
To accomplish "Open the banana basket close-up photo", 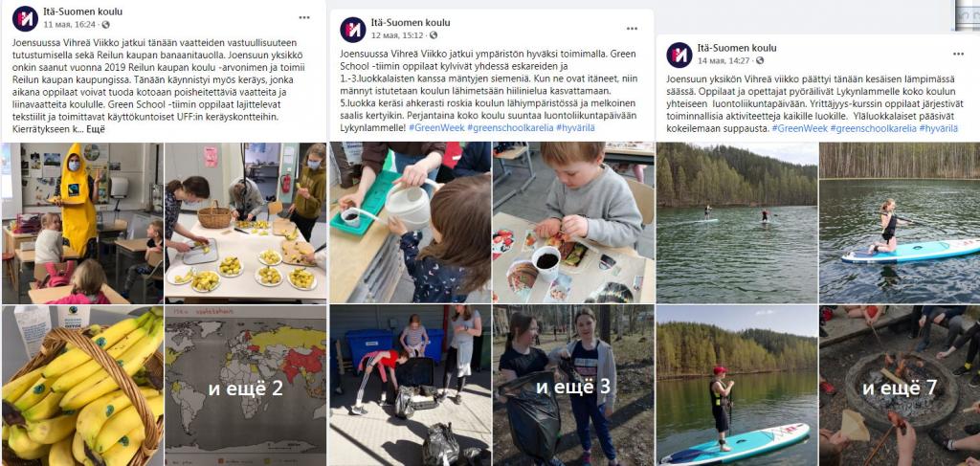I will (82, 386).
